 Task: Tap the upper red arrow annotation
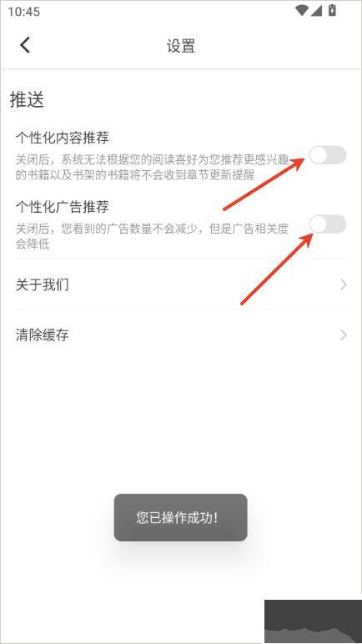(x=264, y=184)
